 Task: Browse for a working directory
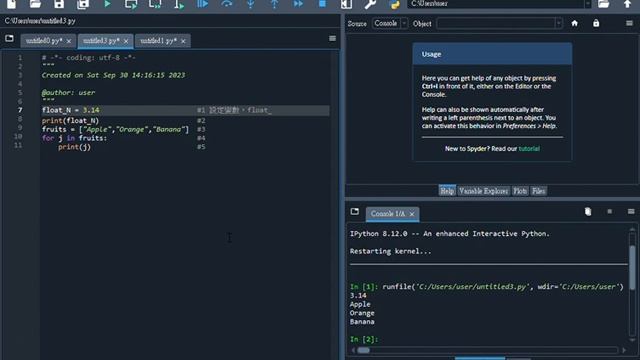[x=604, y=4]
